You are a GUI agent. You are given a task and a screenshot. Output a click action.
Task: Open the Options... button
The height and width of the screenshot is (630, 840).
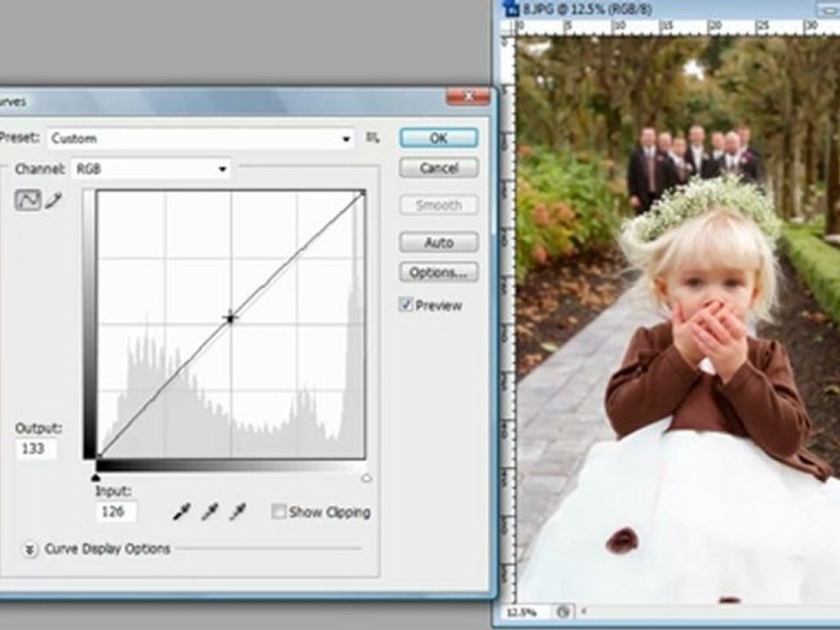pos(438,273)
